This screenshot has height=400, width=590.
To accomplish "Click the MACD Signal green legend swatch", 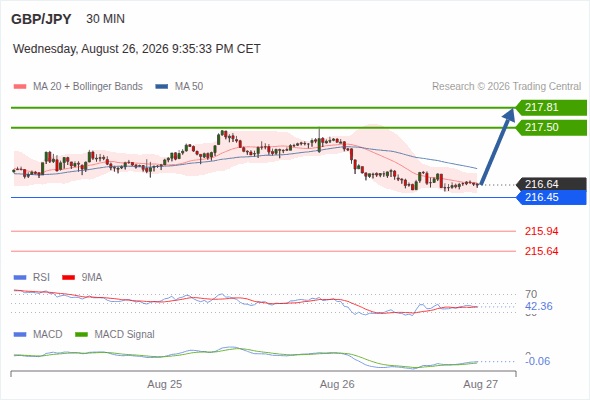I will tap(82, 334).
